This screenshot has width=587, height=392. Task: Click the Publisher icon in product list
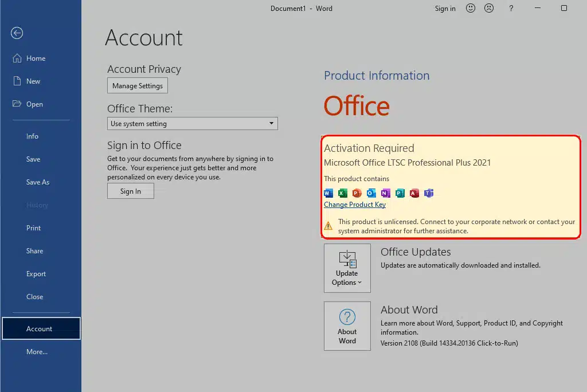[x=400, y=193]
